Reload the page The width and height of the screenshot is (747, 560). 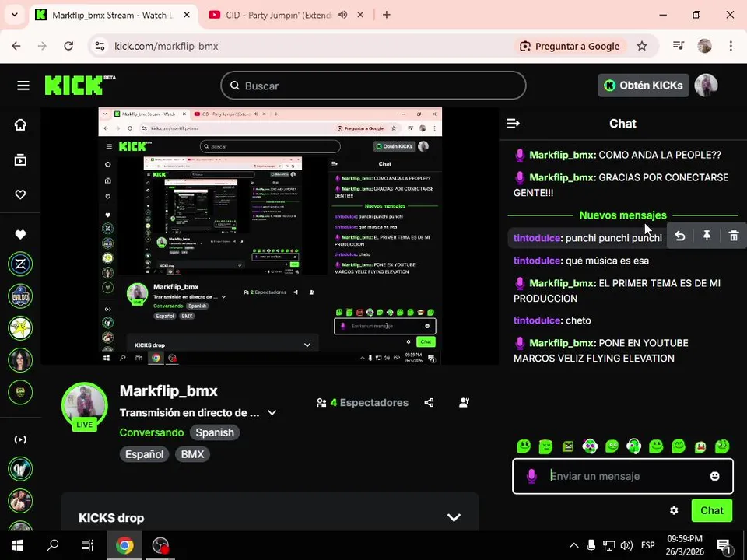tap(68, 46)
